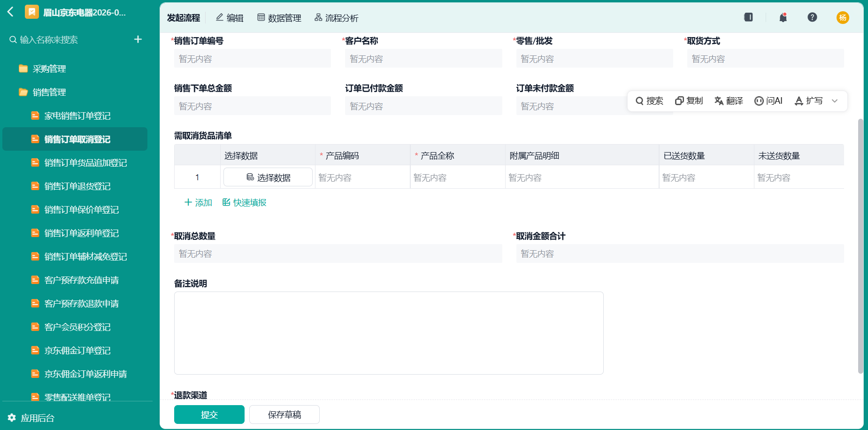Click the 问AI icon

(x=759, y=101)
